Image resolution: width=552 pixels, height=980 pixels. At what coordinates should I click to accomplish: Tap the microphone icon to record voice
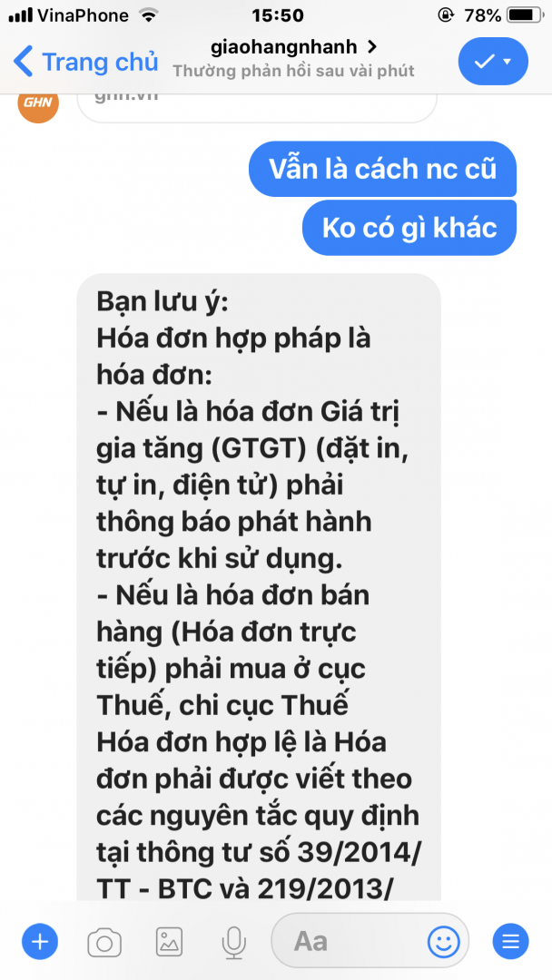[x=234, y=941]
